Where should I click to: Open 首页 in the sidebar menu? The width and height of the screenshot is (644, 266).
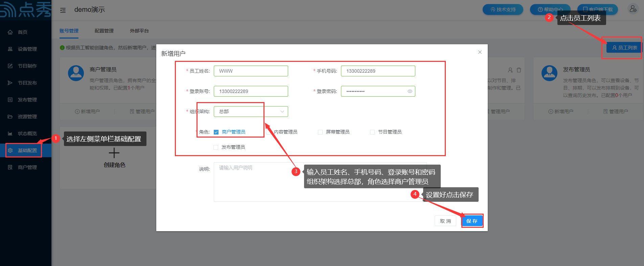pyautogui.click(x=26, y=32)
